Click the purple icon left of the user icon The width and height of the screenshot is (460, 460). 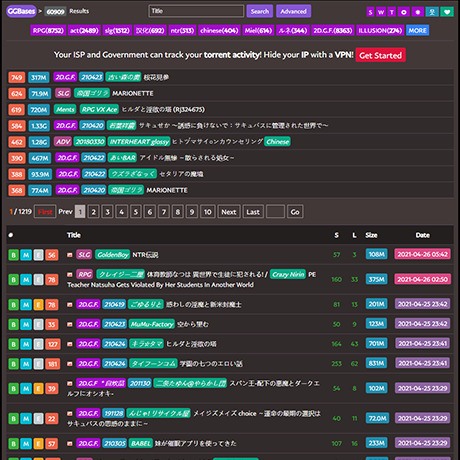(418, 12)
